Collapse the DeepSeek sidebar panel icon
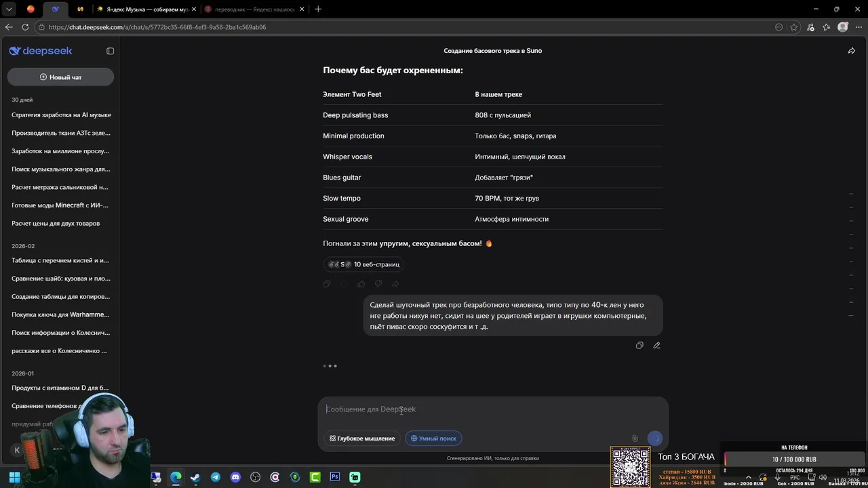The height and width of the screenshot is (488, 868). (110, 51)
